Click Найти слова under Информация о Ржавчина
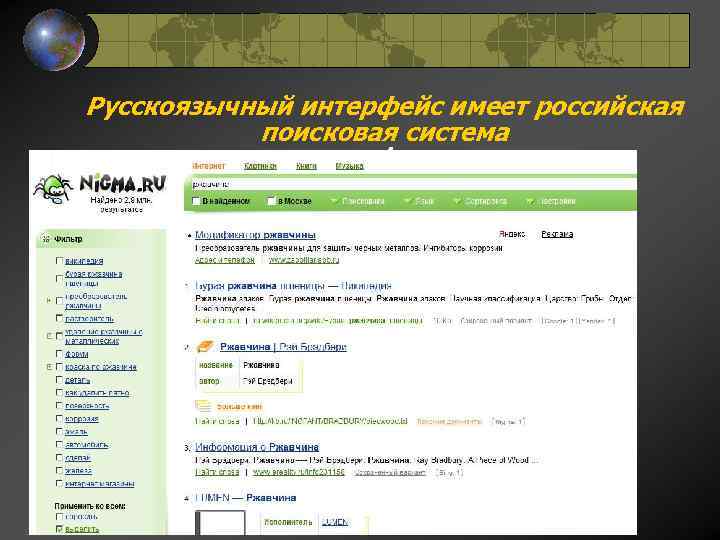This screenshot has height=540, width=720. (217, 472)
